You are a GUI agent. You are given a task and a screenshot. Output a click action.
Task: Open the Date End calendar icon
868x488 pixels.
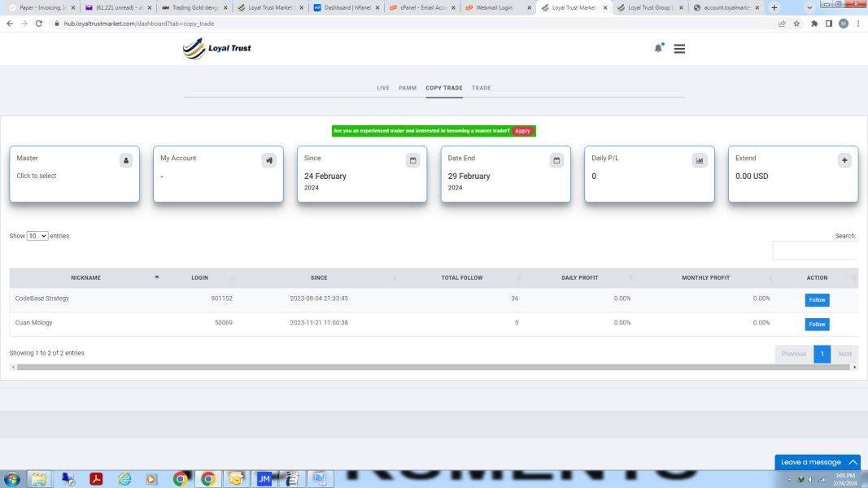pos(556,160)
